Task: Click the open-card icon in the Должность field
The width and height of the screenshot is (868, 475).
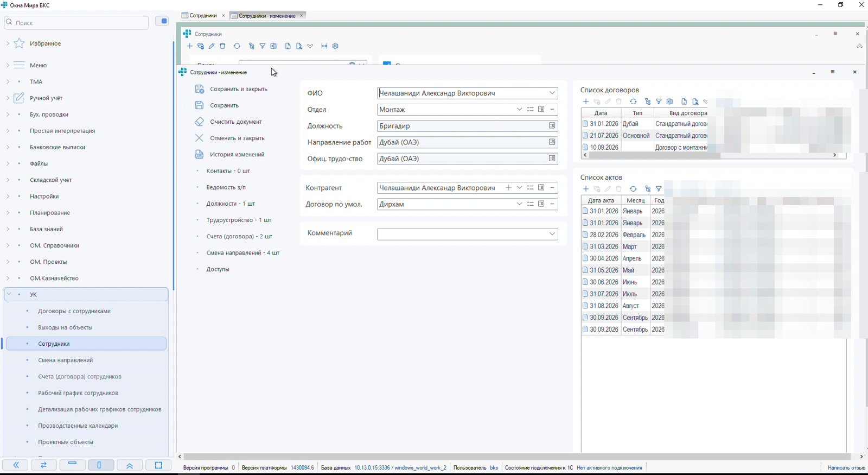Action: point(552,126)
